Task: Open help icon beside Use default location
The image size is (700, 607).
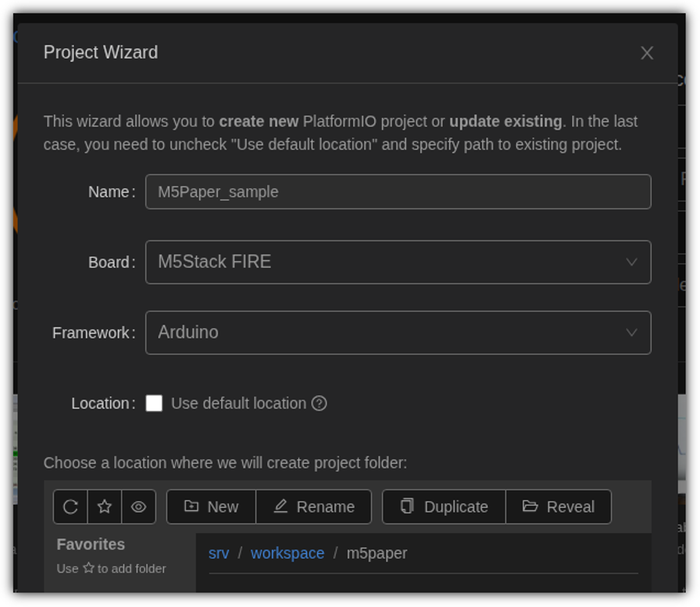Action: 320,403
